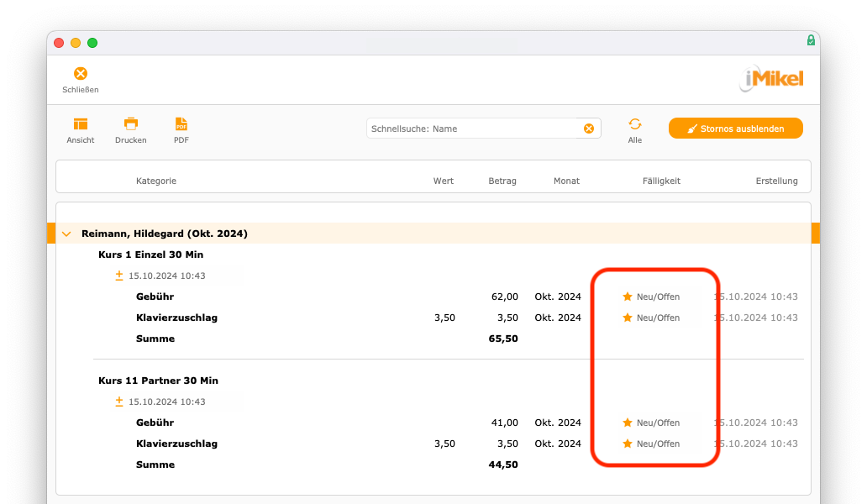Viewport: 867px width, 504px height.
Task: Click Erstellung date in Kurs 1 Gebühr row
Action: tap(756, 297)
